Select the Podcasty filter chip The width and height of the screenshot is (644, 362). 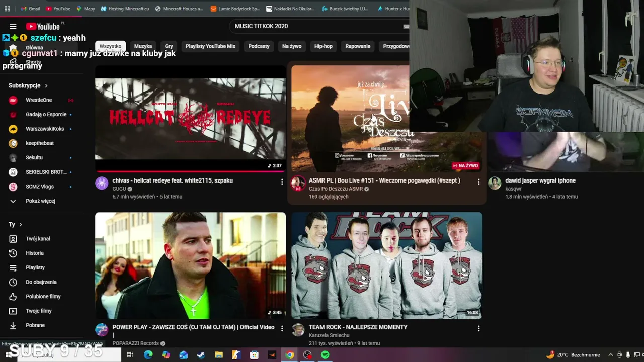(x=259, y=46)
